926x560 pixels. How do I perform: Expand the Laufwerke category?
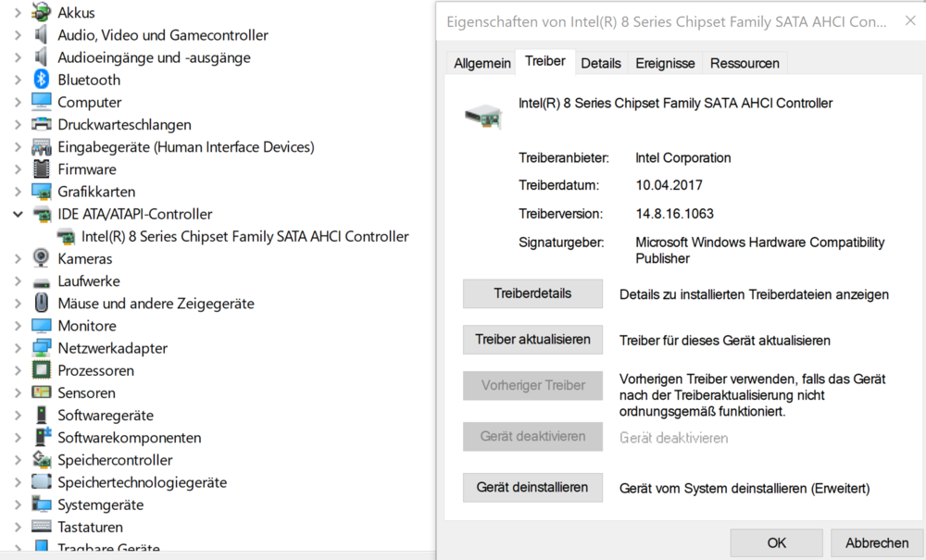(x=18, y=281)
